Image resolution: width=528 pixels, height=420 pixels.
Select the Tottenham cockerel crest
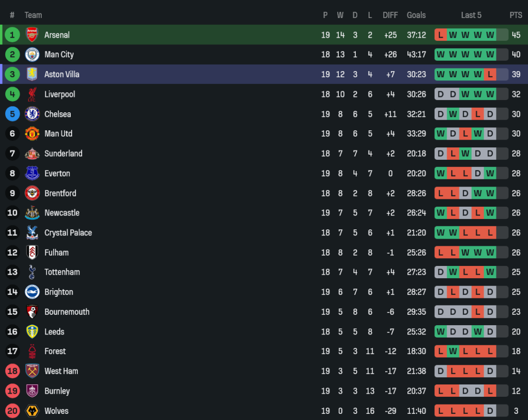[32, 272]
